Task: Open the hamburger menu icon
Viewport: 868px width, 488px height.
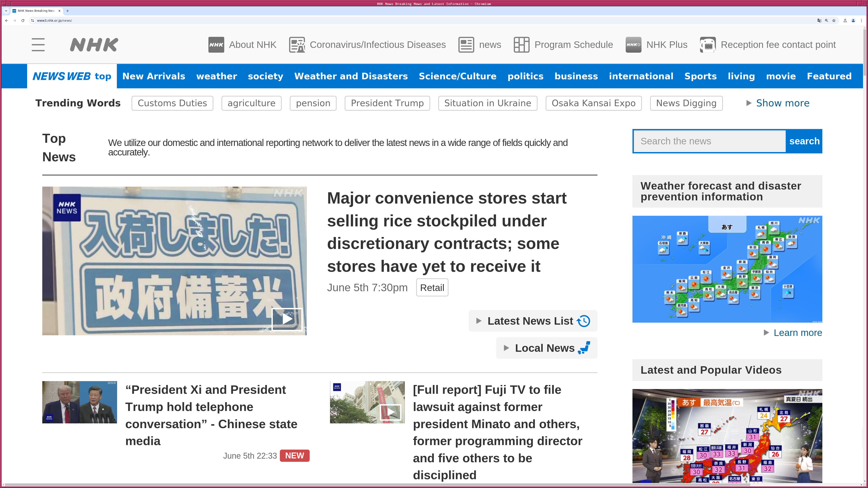Action: click(x=38, y=45)
